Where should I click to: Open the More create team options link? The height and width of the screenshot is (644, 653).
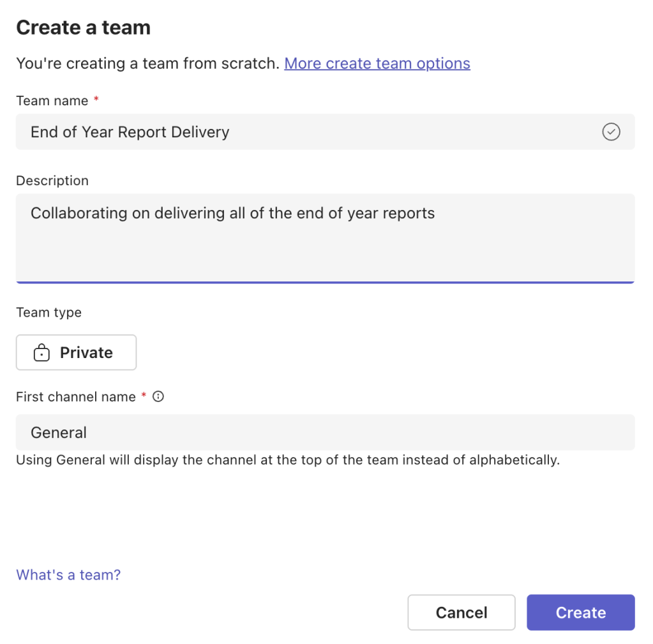click(x=377, y=63)
